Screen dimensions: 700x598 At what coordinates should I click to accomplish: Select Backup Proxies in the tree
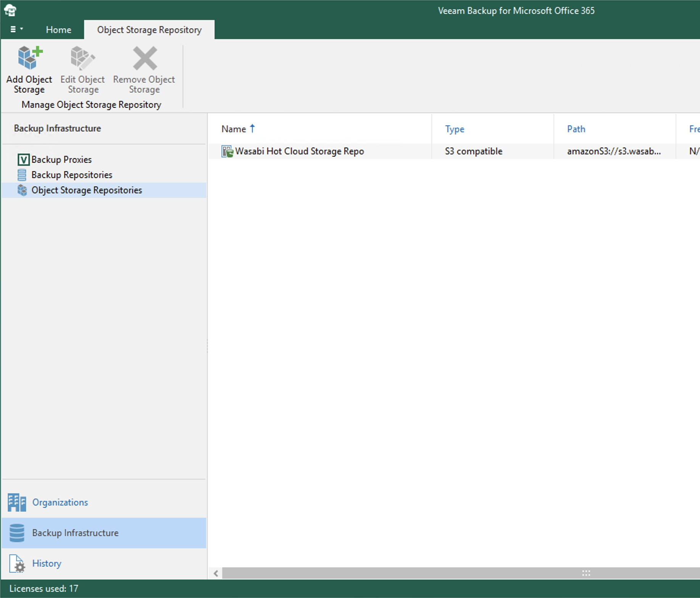click(61, 159)
